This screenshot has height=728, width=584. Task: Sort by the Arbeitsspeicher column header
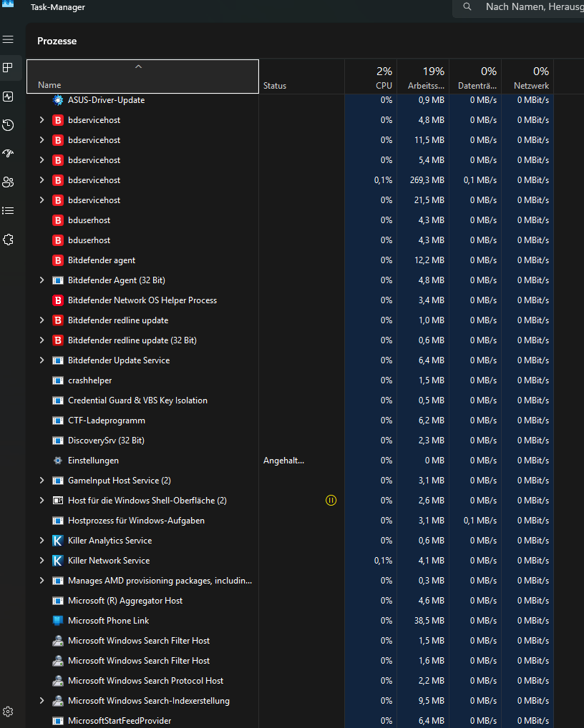click(423, 76)
